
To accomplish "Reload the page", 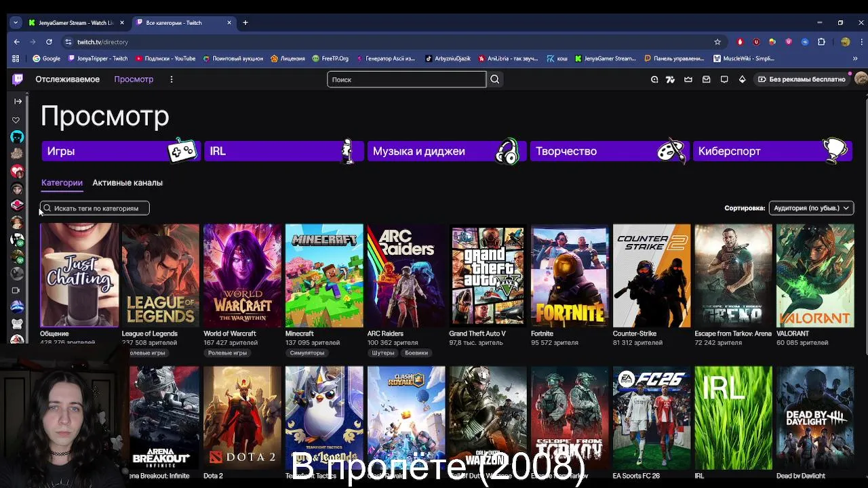I will coord(49,42).
